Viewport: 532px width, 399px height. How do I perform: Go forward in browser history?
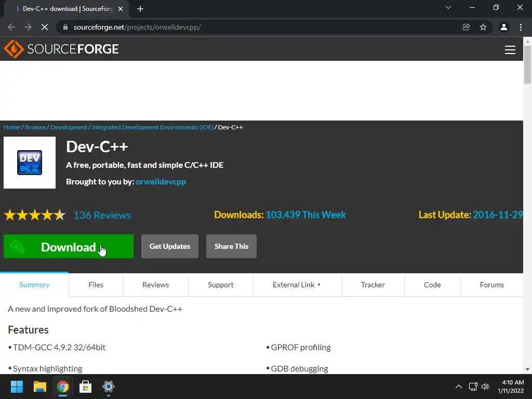click(x=28, y=27)
